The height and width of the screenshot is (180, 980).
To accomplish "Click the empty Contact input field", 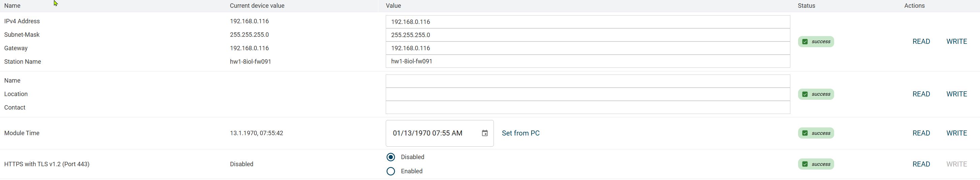I will point(588,107).
